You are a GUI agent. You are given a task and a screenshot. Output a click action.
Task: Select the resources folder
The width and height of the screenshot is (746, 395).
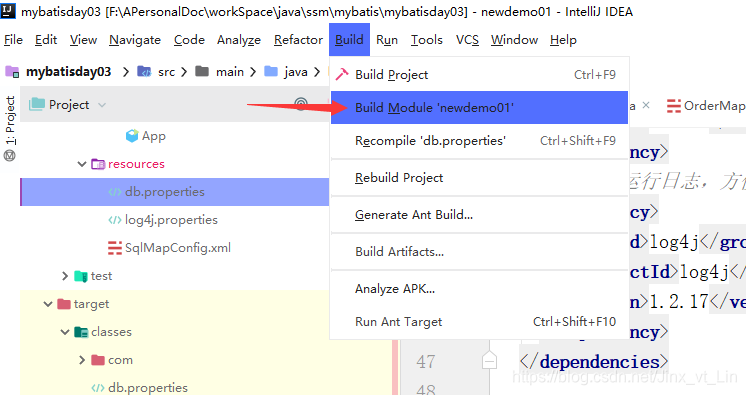(x=136, y=164)
